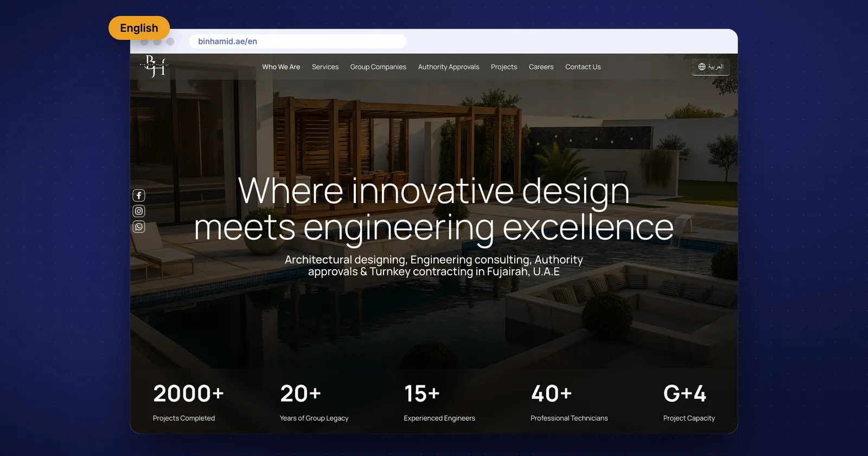Screen dimensions: 868x456
Task: Click the "G+4" project capacity figure
Action: point(685,394)
